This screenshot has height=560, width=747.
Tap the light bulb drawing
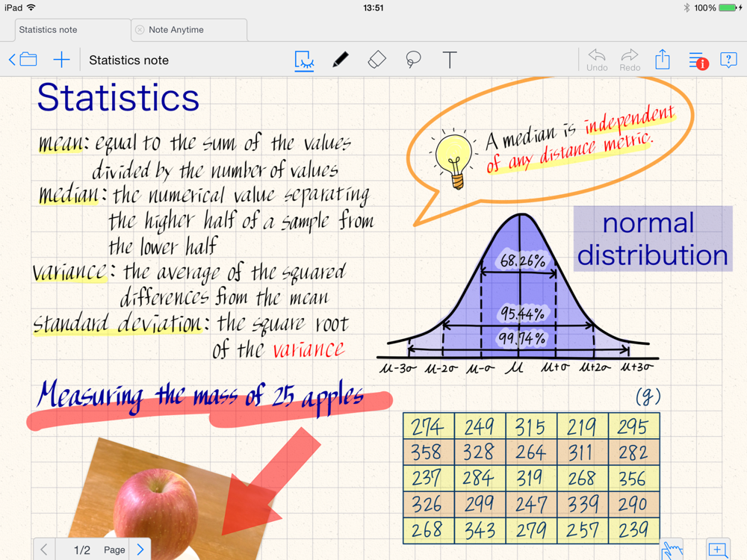click(453, 159)
